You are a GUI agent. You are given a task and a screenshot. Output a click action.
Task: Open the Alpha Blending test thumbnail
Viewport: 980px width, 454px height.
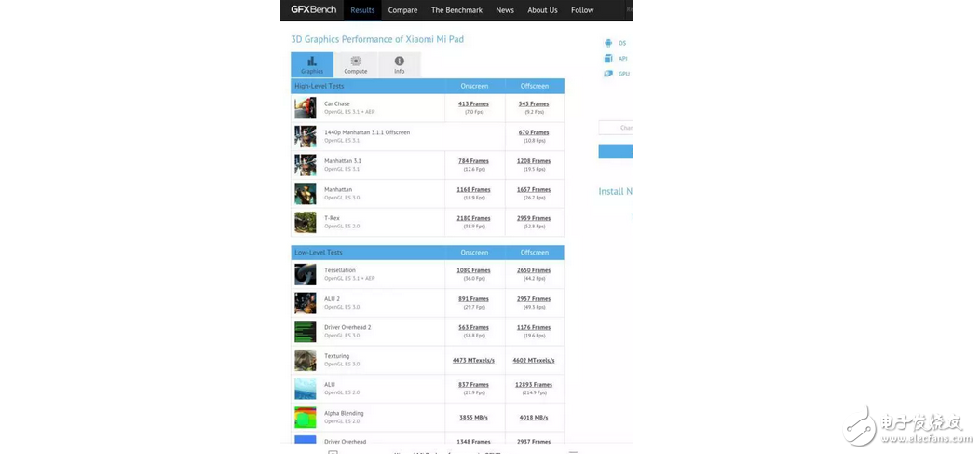[306, 417]
